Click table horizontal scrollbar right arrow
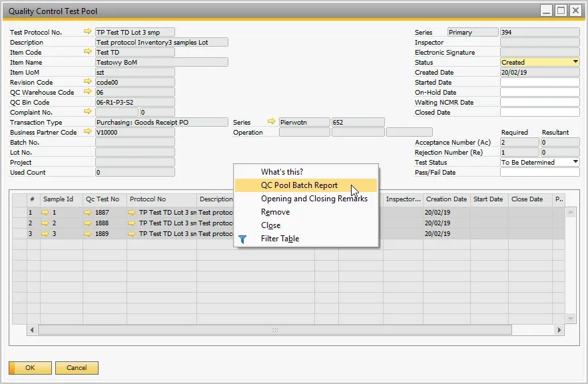 pyautogui.click(x=559, y=330)
